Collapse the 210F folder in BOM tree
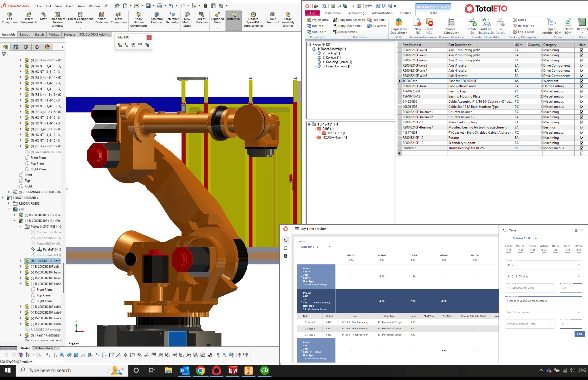The height and width of the screenshot is (380, 588). pyautogui.click(x=314, y=129)
